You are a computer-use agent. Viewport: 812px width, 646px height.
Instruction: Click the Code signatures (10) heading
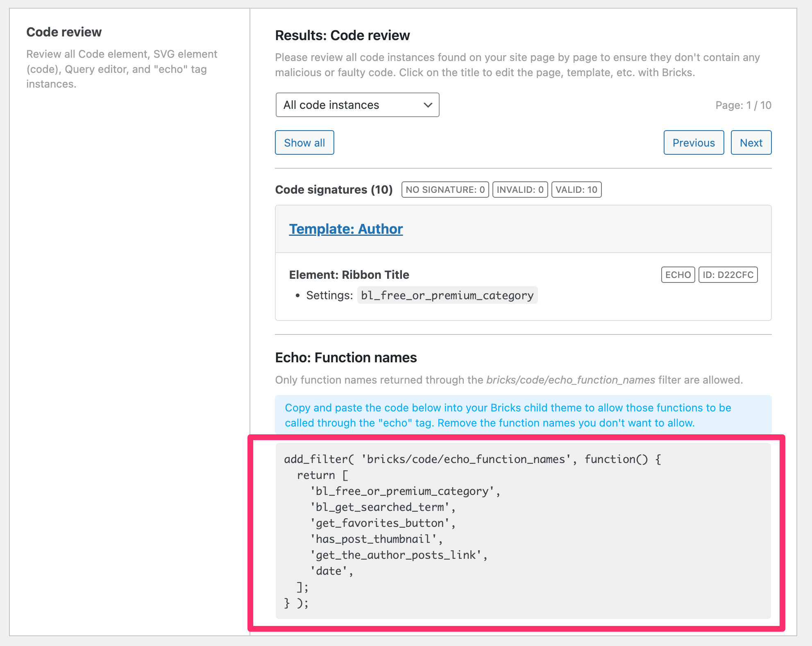[333, 189]
